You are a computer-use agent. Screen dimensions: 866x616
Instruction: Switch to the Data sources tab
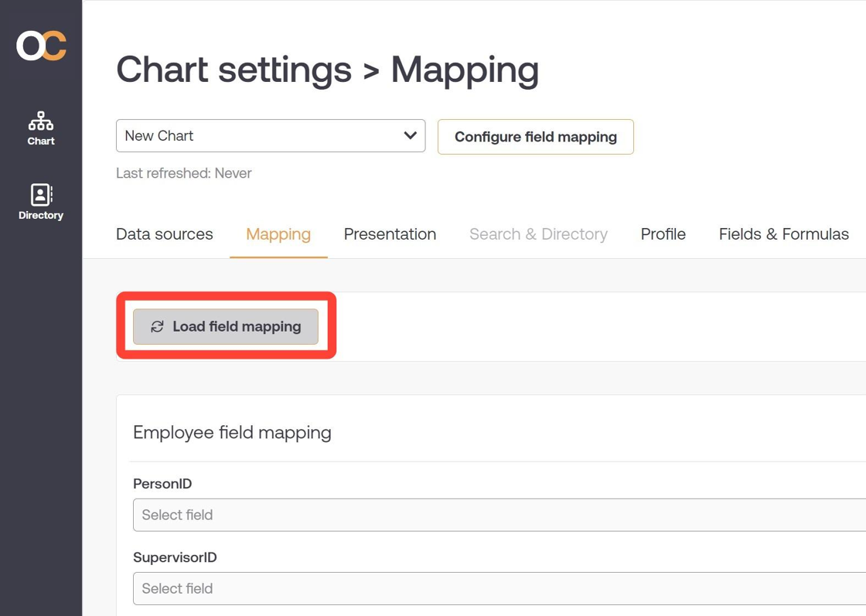[164, 234]
